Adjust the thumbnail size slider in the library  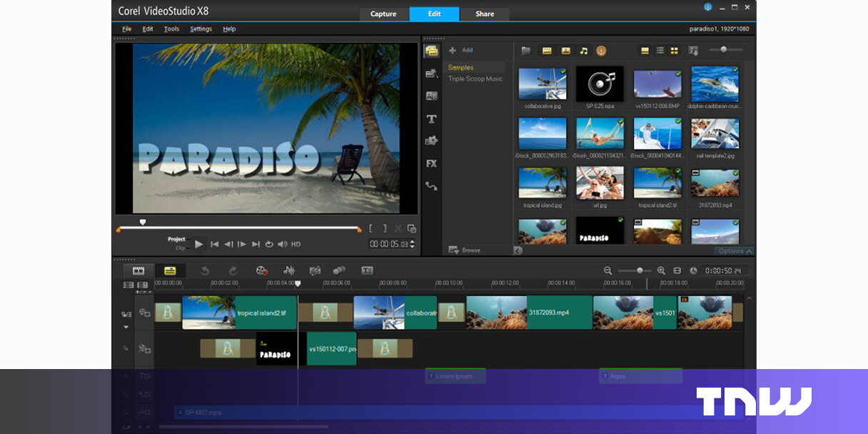click(x=725, y=50)
